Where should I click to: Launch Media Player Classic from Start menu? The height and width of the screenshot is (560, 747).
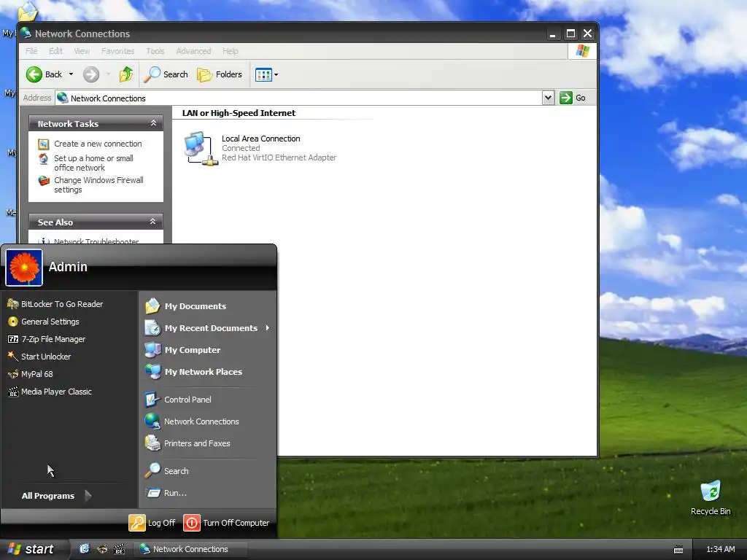(x=50, y=392)
